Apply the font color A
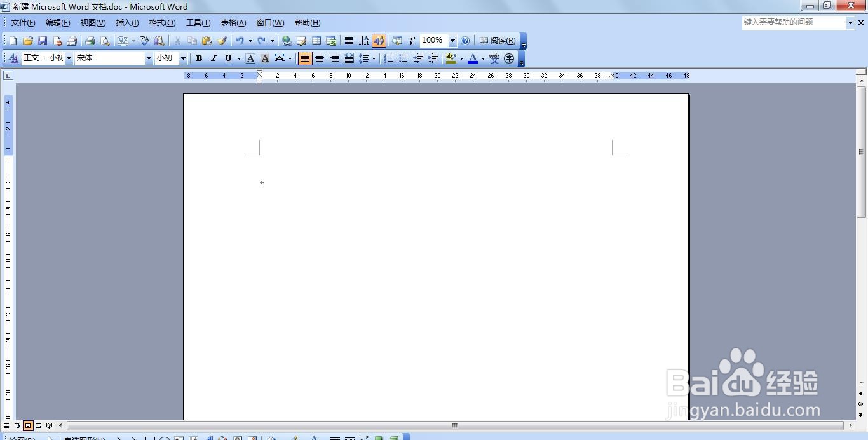868x440 pixels. 473,58
